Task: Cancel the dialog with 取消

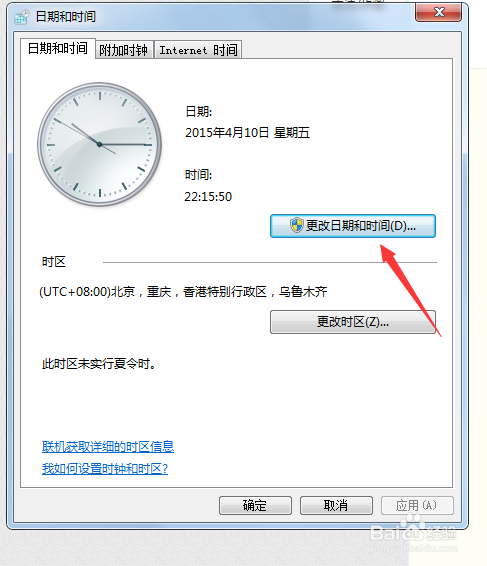Action: pos(336,505)
